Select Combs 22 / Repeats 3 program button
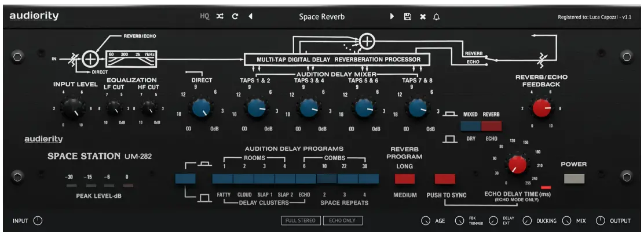Image resolution: width=644 pixels, height=236 pixels. 348,179
